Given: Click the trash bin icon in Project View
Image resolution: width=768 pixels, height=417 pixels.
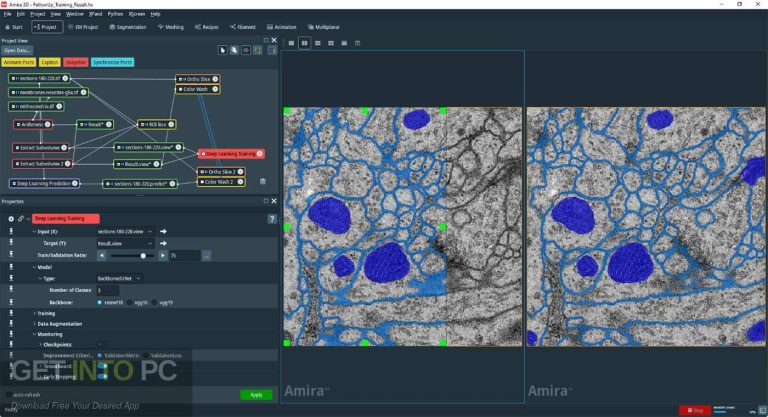Looking at the screenshot, I should [x=262, y=181].
